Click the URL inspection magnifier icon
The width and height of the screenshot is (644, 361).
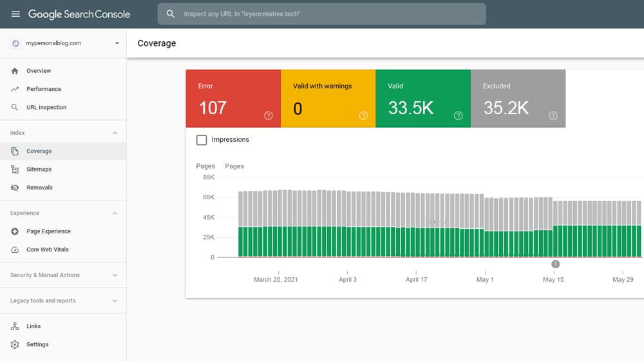tap(15, 107)
